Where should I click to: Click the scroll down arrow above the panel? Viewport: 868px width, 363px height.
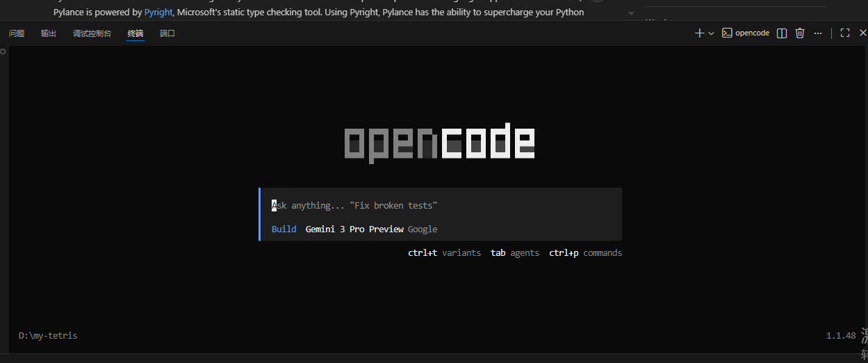pyautogui.click(x=631, y=13)
